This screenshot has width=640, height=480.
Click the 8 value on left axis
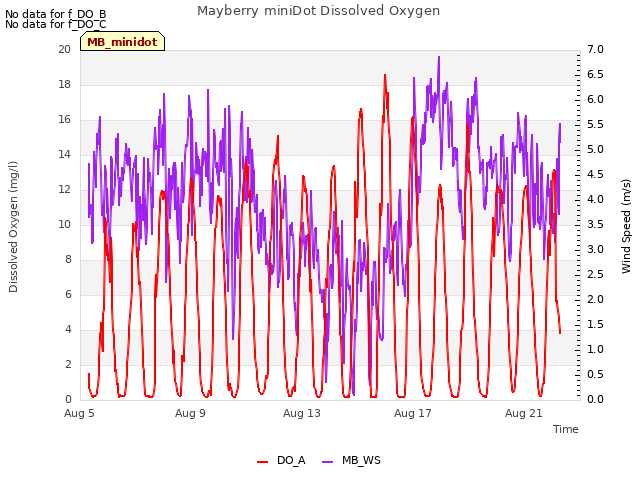[x=68, y=260]
